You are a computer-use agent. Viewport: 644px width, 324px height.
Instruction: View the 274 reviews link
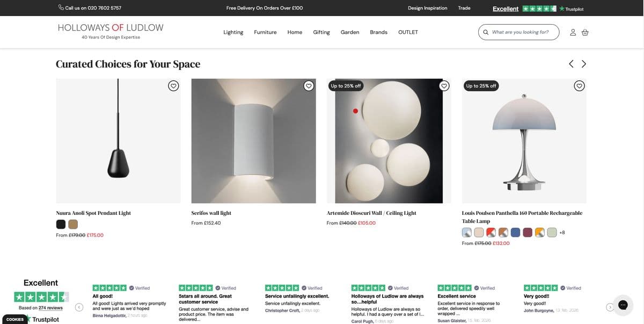(50, 308)
